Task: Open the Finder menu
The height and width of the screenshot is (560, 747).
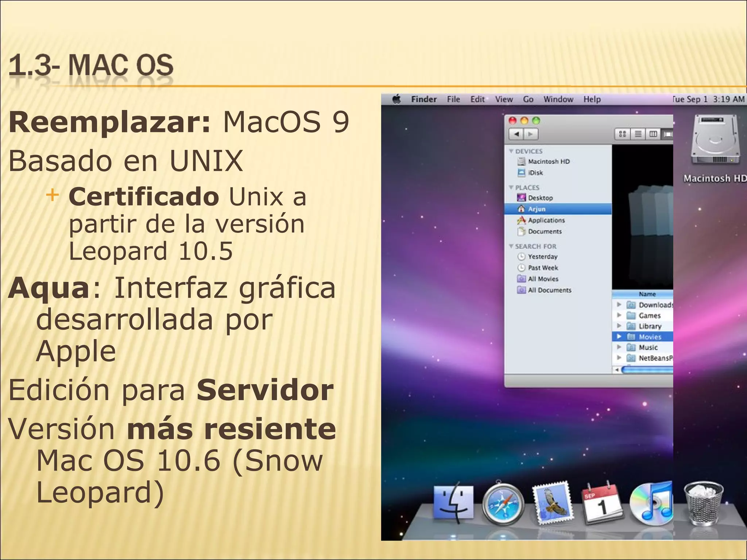Action: coord(424,99)
